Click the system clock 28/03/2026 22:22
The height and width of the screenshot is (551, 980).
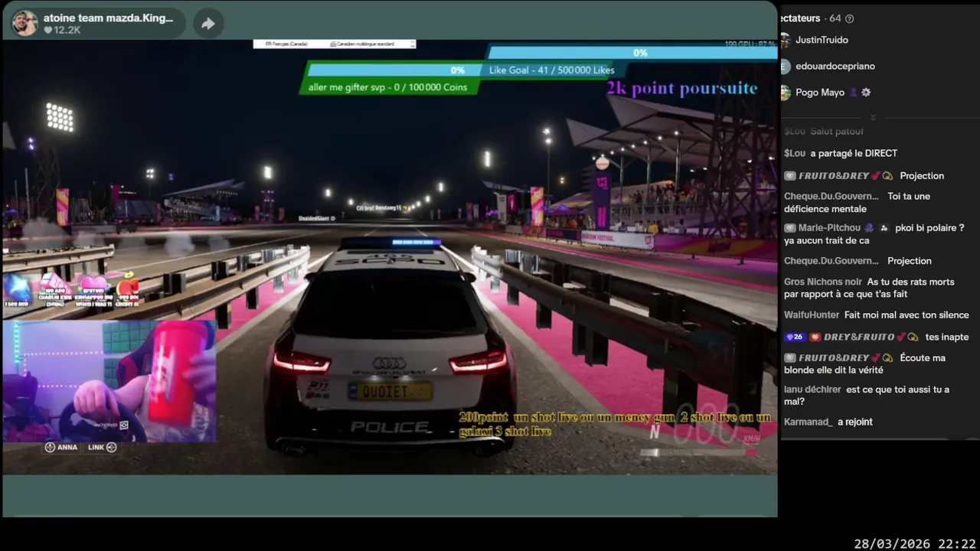914,543
